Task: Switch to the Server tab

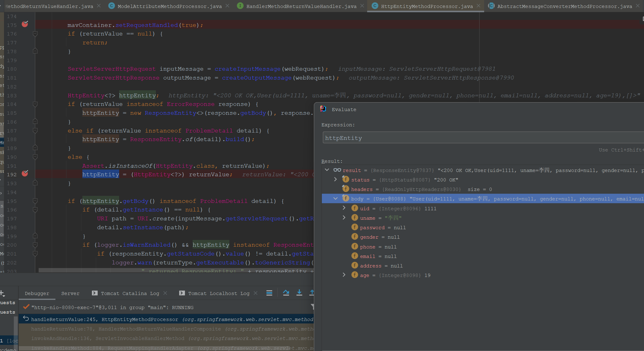Action: 70,293
